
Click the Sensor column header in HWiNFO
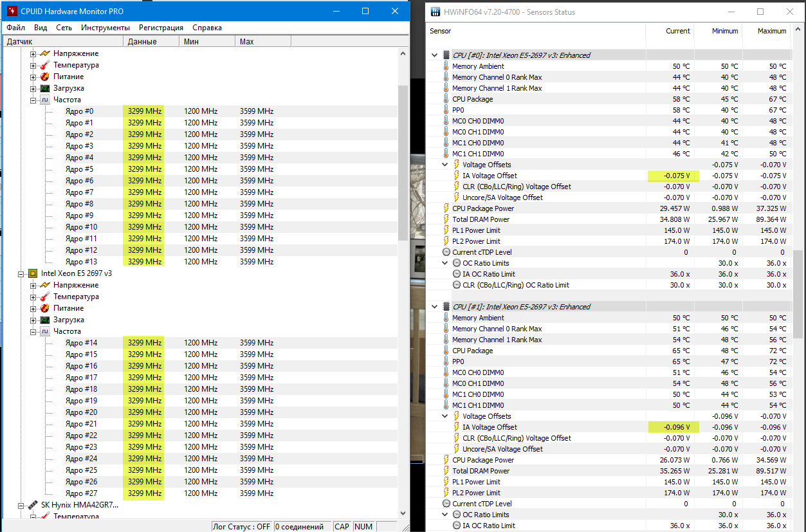tap(536, 31)
